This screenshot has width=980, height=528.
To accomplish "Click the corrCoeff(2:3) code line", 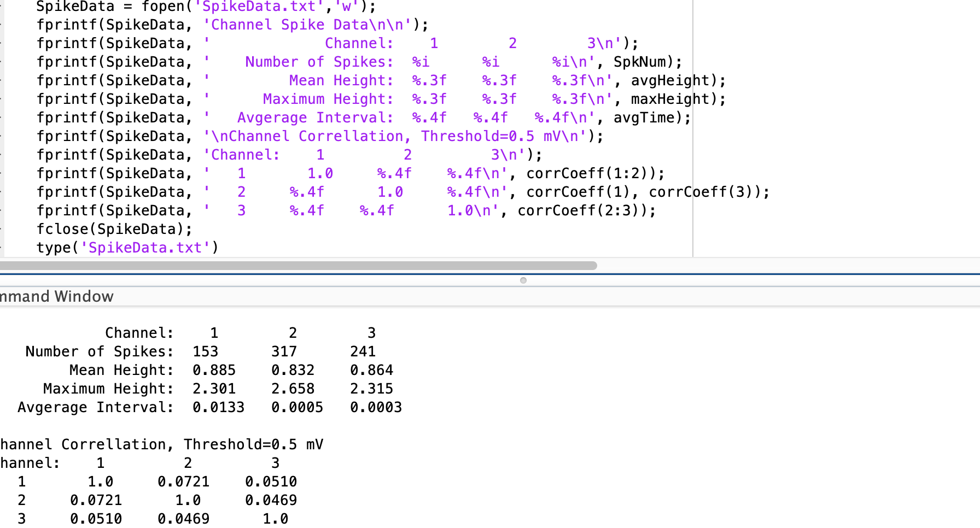I will [346, 211].
